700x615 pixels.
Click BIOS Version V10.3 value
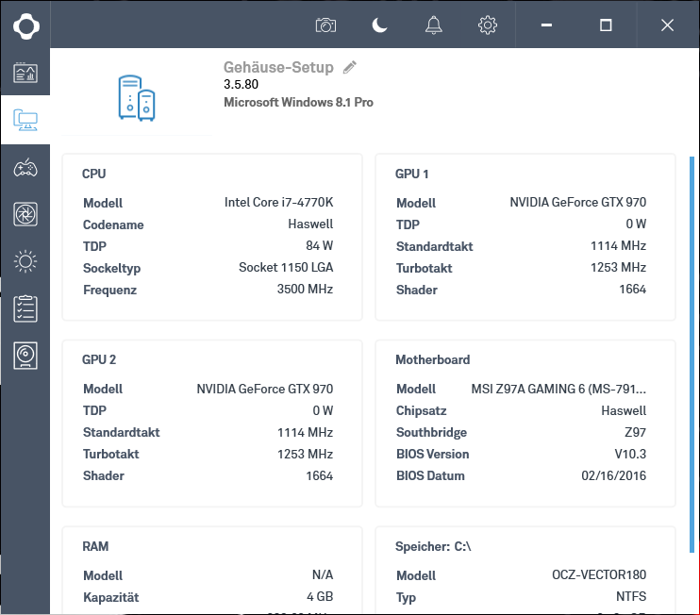tap(630, 454)
